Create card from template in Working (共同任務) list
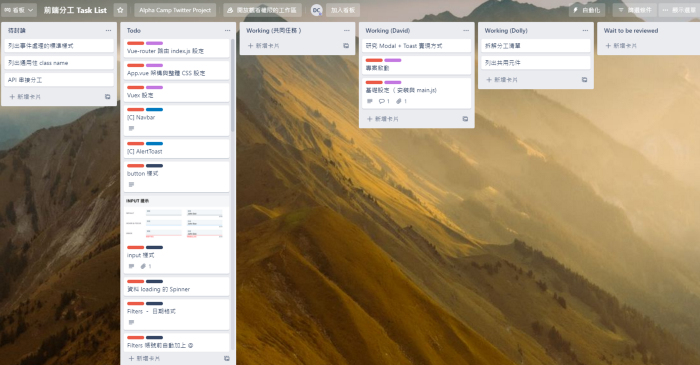The image size is (700, 365). pyautogui.click(x=346, y=46)
